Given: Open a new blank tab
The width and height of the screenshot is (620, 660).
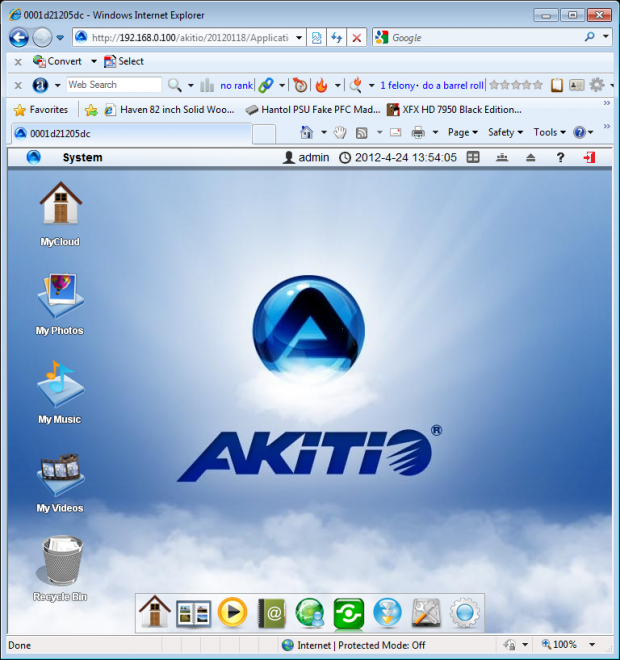Looking at the screenshot, I should pos(264,134).
